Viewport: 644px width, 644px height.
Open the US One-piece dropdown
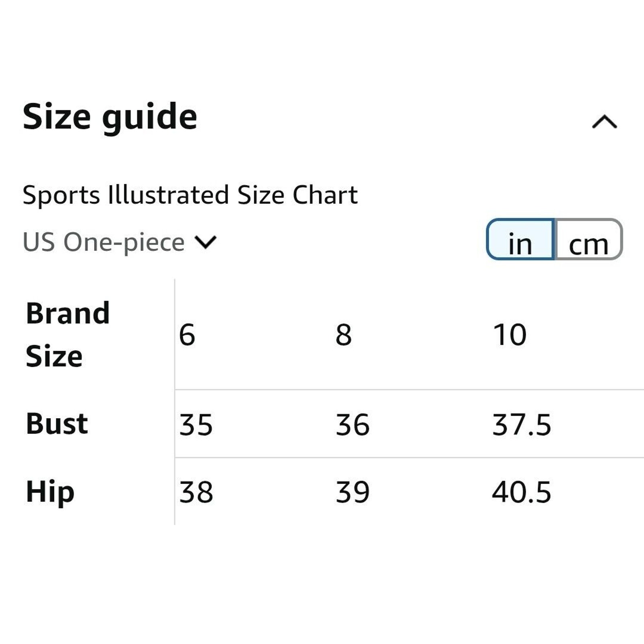tap(120, 242)
